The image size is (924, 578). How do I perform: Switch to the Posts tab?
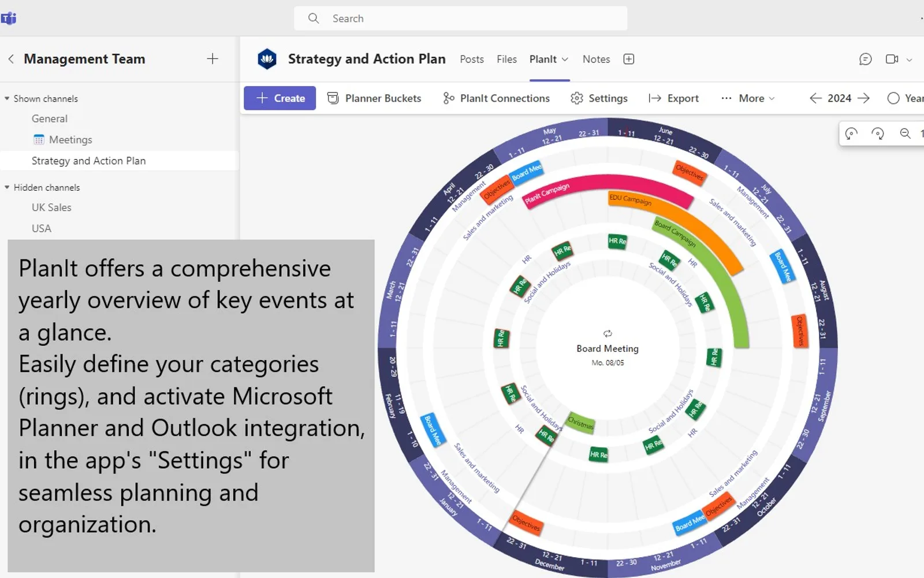(472, 59)
